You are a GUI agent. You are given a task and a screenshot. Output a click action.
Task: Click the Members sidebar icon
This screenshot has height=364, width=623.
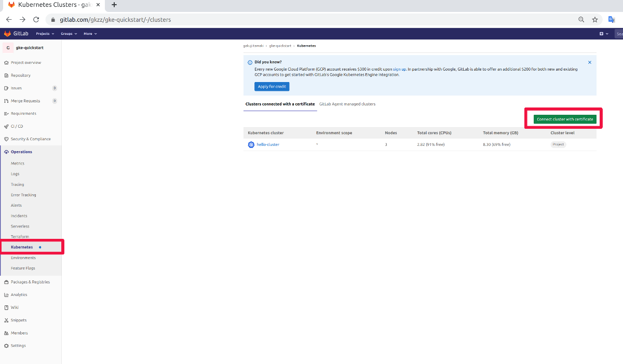pyautogui.click(x=6, y=333)
